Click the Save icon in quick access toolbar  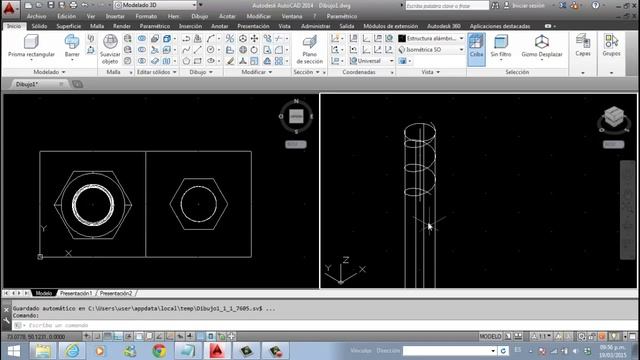coord(51,5)
